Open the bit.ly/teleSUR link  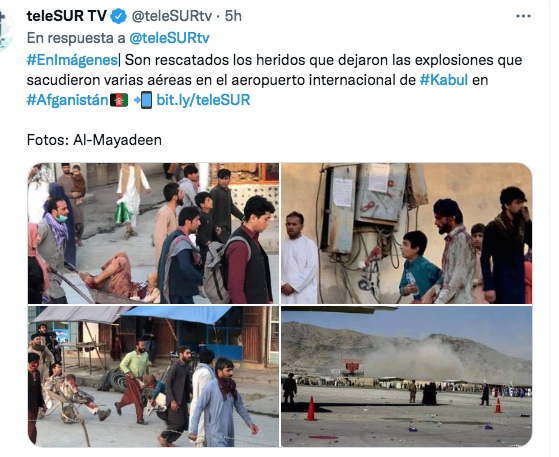(203, 100)
